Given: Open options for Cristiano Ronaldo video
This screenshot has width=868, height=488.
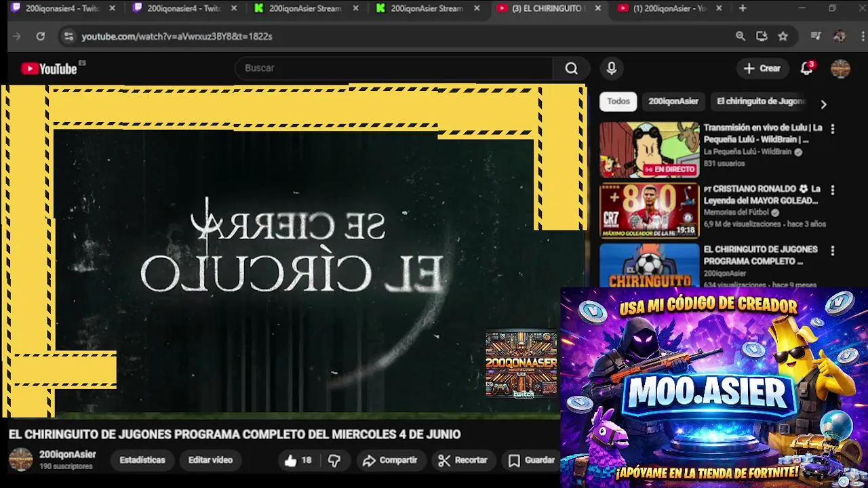Looking at the screenshot, I should tap(832, 190).
